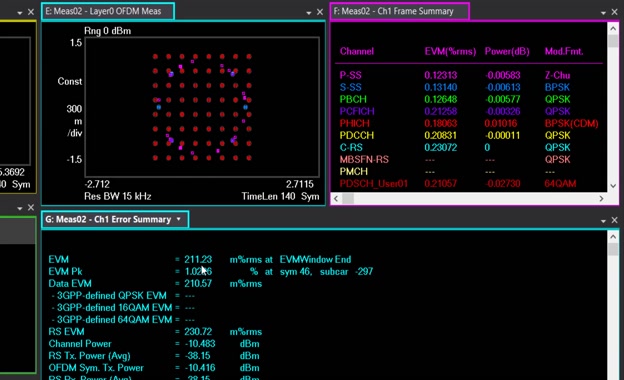This screenshot has height=380, width=624.
Task: Click Frame Summary horizontal scroll right arrow
Action: click(601, 198)
